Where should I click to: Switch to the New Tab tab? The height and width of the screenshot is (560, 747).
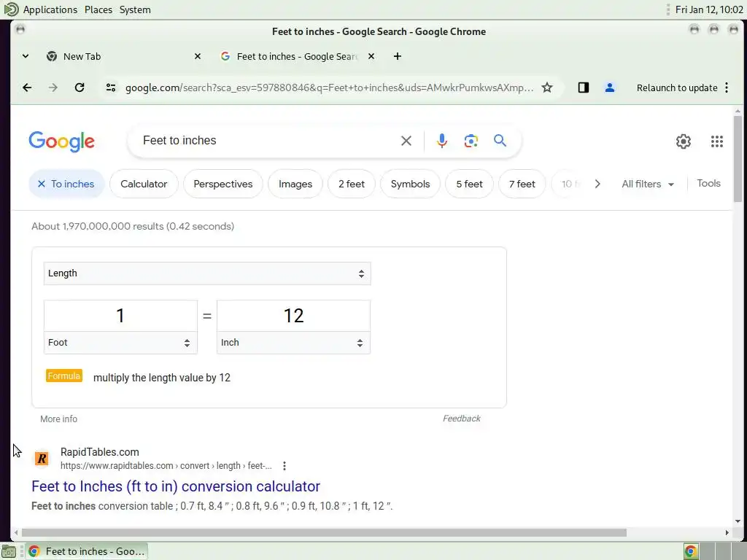124,56
